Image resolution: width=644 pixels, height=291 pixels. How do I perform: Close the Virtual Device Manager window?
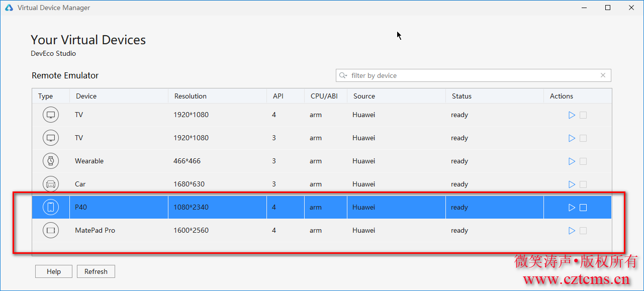click(x=631, y=8)
